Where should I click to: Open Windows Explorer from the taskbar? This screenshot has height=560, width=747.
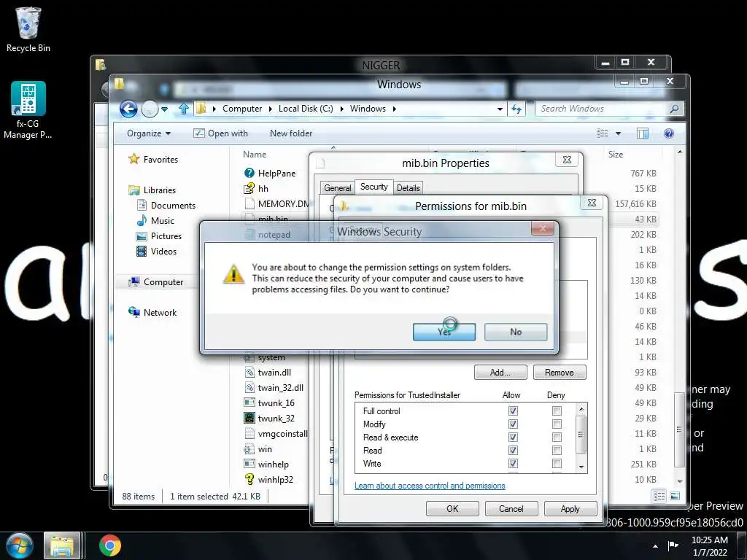(x=62, y=545)
